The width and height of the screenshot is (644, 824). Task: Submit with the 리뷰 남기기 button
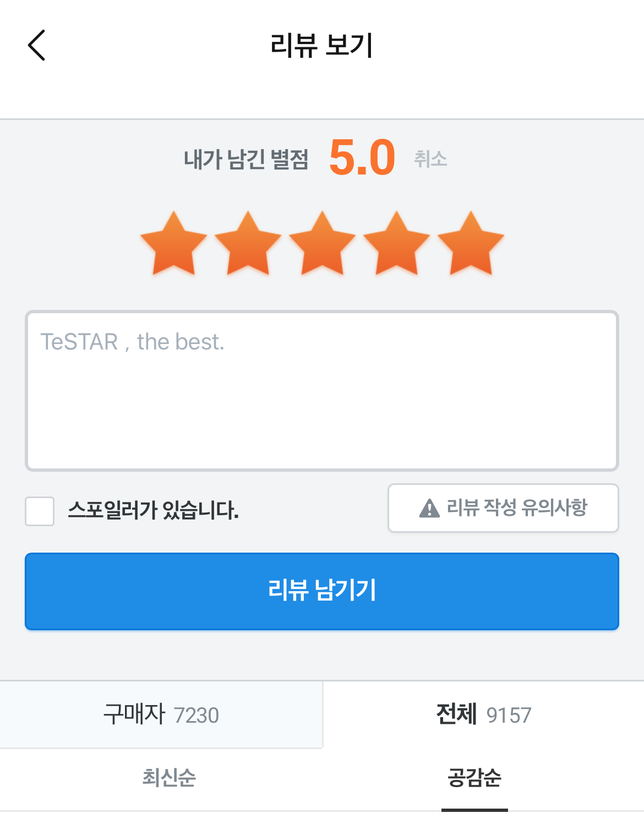[322, 591]
